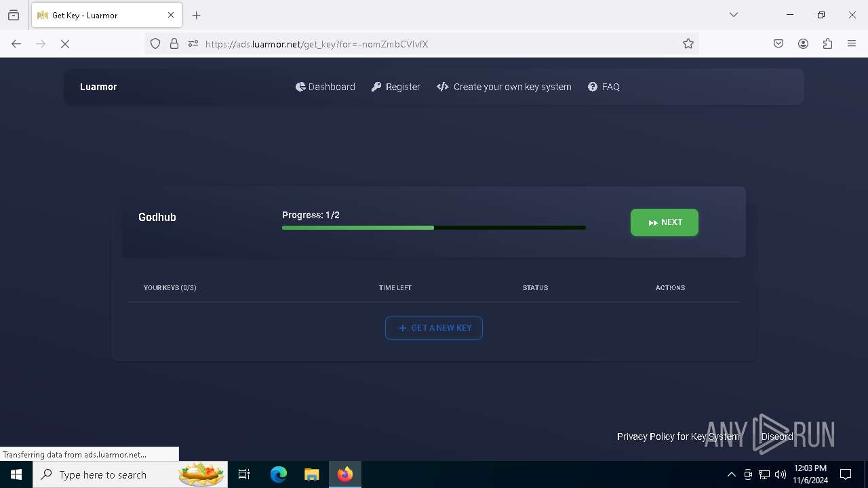Click the green NEXT button

(665, 222)
